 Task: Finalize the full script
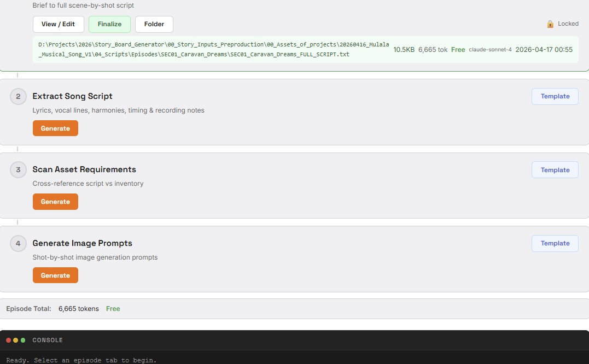tap(110, 24)
